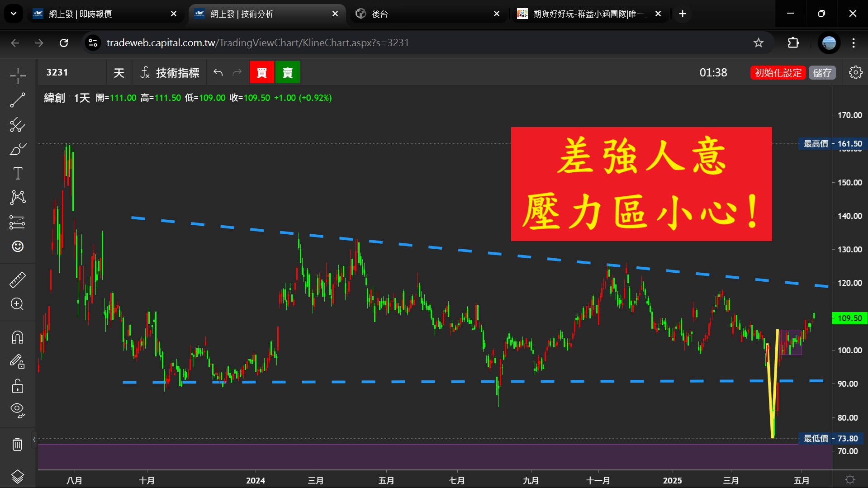Edit the 3231 symbol field
Viewport: 868px width, 488px height.
tap(72, 72)
